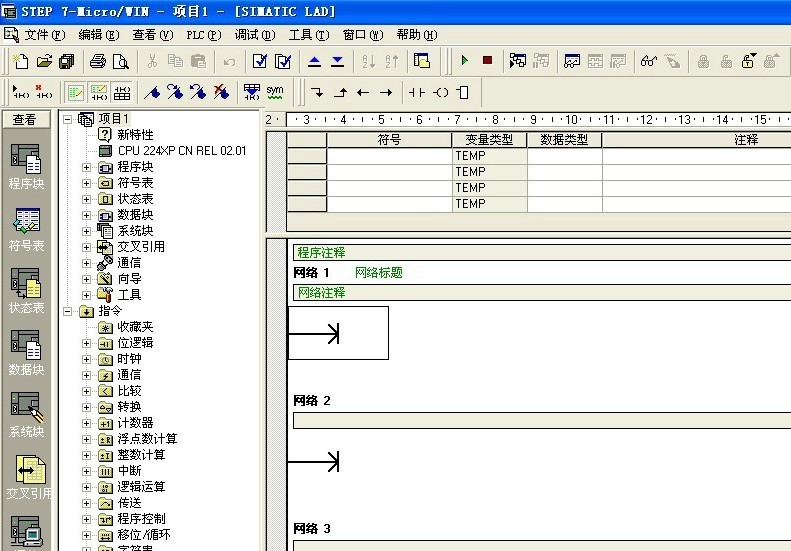Image resolution: width=791 pixels, height=551 pixels.
Task: Select the network 1 cursor box
Action: pyautogui.click(x=338, y=333)
